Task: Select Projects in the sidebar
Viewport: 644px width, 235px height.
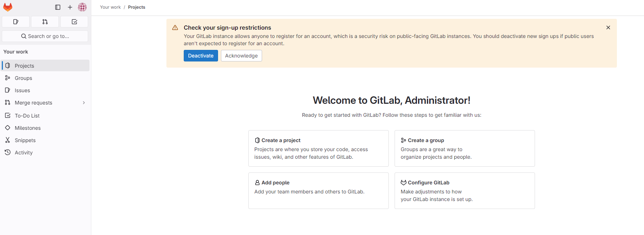Action: point(45,66)
